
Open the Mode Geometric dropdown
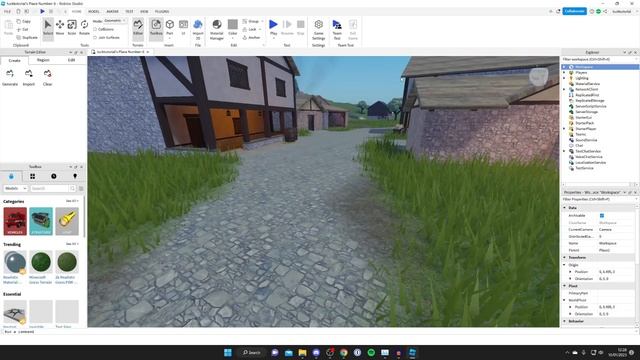coord(114,20)
